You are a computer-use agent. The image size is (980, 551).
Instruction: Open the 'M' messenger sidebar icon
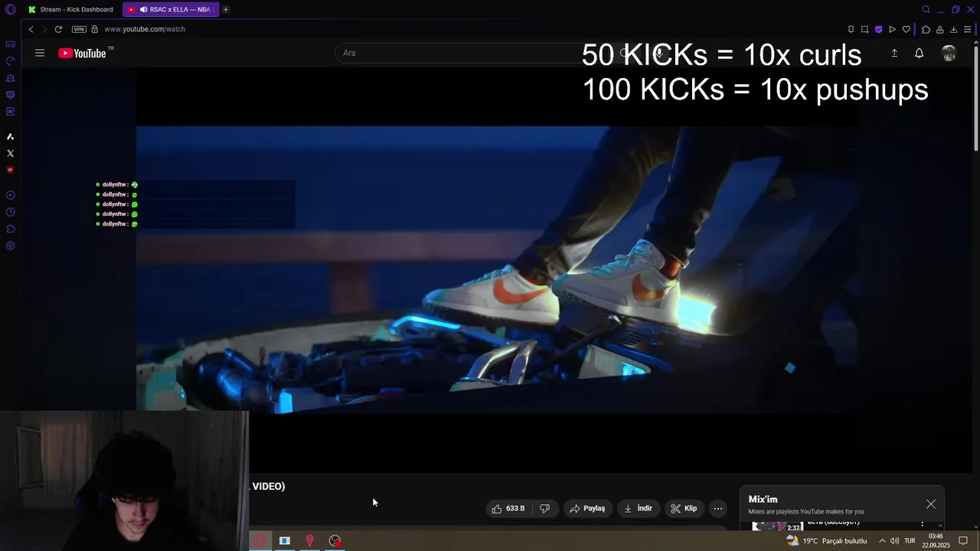pyautogui.click(x=10, y=112)
